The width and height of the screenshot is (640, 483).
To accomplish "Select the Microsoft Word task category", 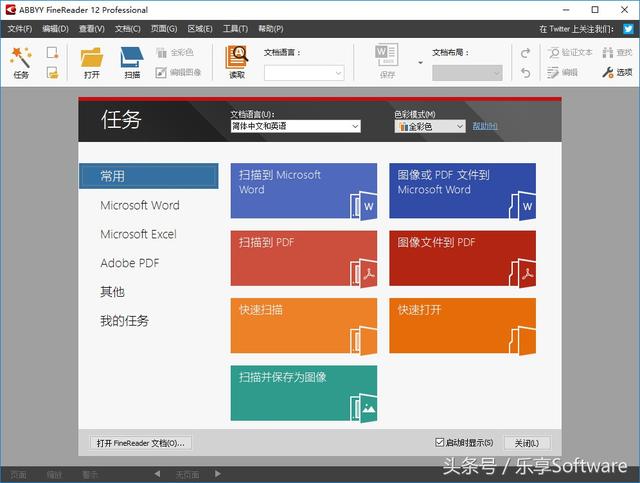I will (140, 205).
